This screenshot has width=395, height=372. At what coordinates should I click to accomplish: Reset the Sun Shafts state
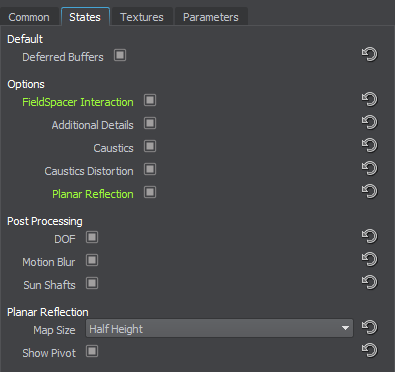coord(369,282)
